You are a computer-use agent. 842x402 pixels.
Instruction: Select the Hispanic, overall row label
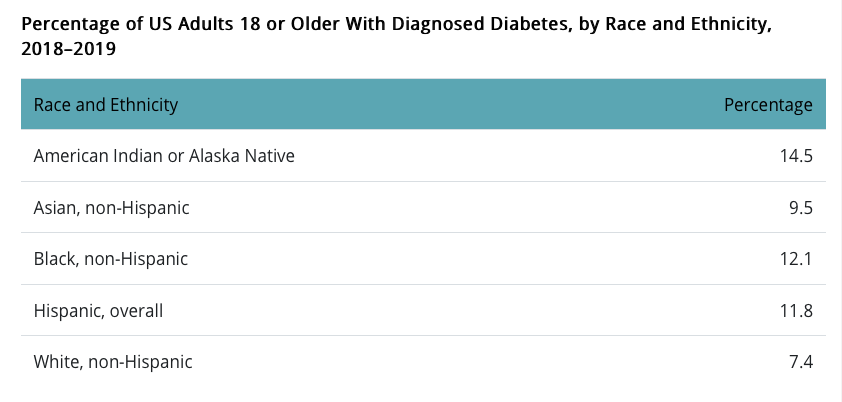pos(98,311)
